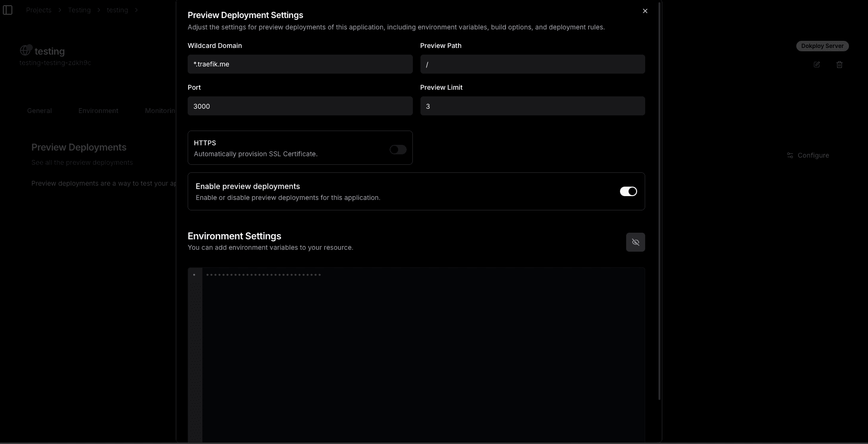This screenshot has width=868, height=444.
Task: Toggle environment variables visibility eye icon
Action: coord(635,242)
